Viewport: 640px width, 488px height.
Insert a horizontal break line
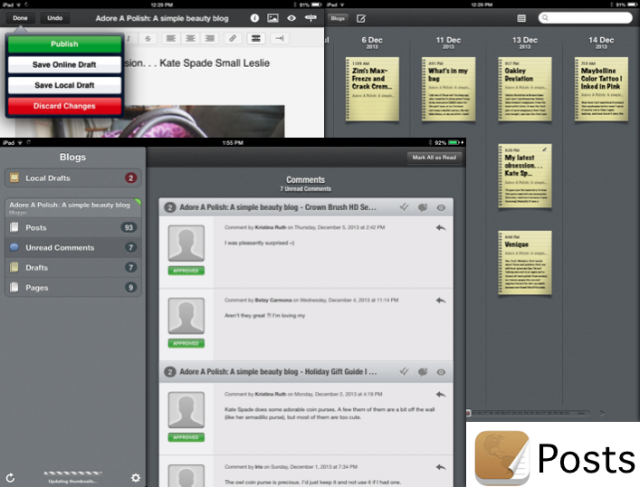(x=256, y=38)
